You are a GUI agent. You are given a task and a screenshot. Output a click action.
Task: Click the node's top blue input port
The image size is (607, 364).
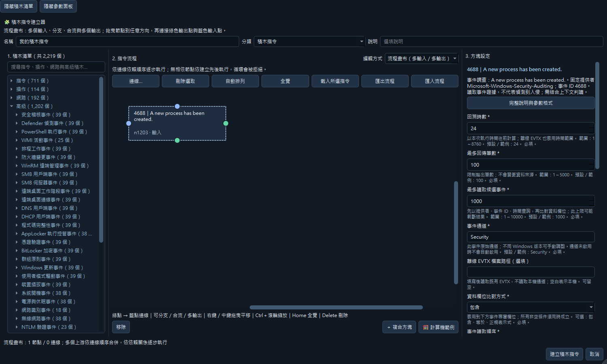[x=177, y=106]
